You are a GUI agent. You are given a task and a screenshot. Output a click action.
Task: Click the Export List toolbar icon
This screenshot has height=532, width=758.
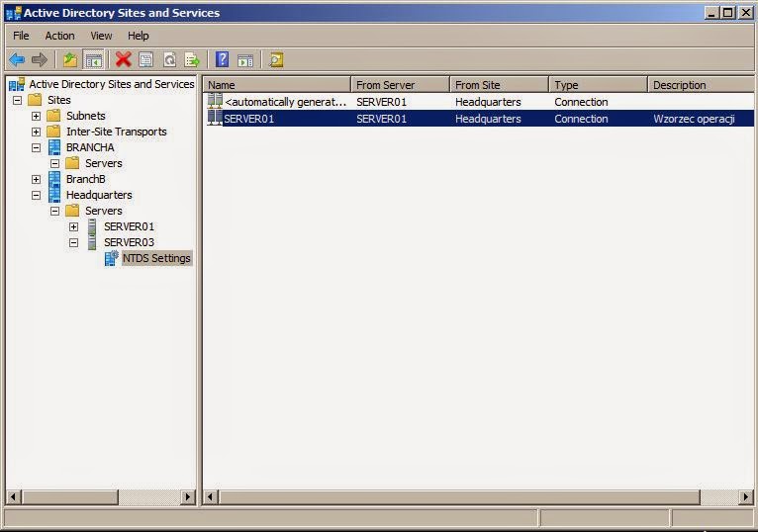coord(192,60)
